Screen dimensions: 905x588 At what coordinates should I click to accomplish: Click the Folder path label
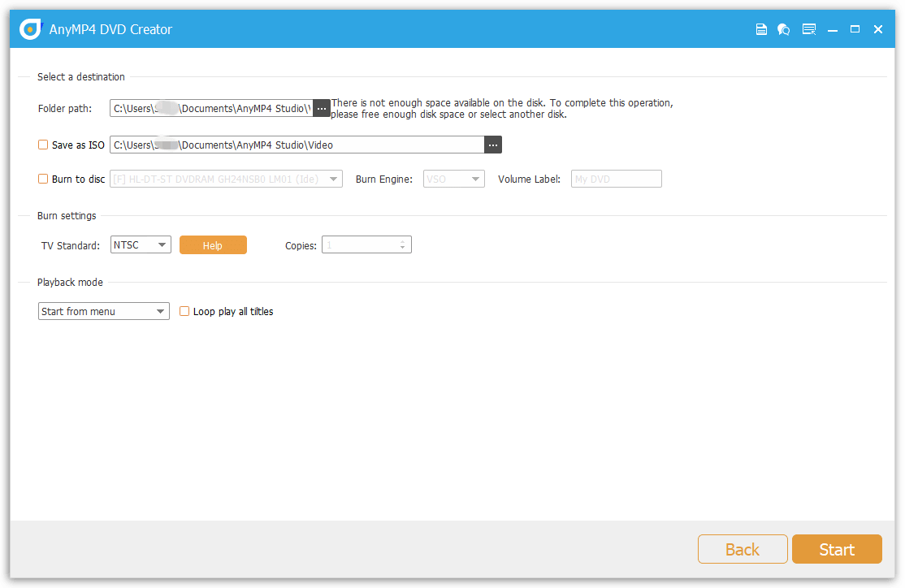pos(65,109)
